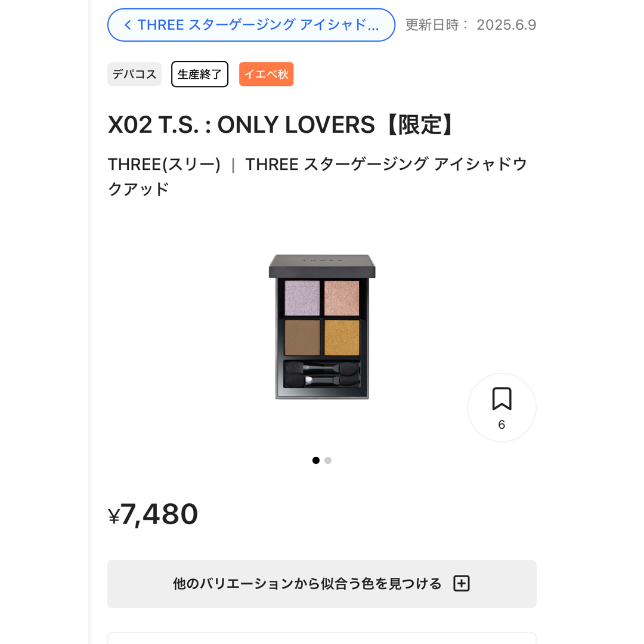The height and width of the screenshot is (644, 644).
Task: Open THREE スターゲージング アイシャドウ クアッド product line link
Action: click(x=317, y=176)
